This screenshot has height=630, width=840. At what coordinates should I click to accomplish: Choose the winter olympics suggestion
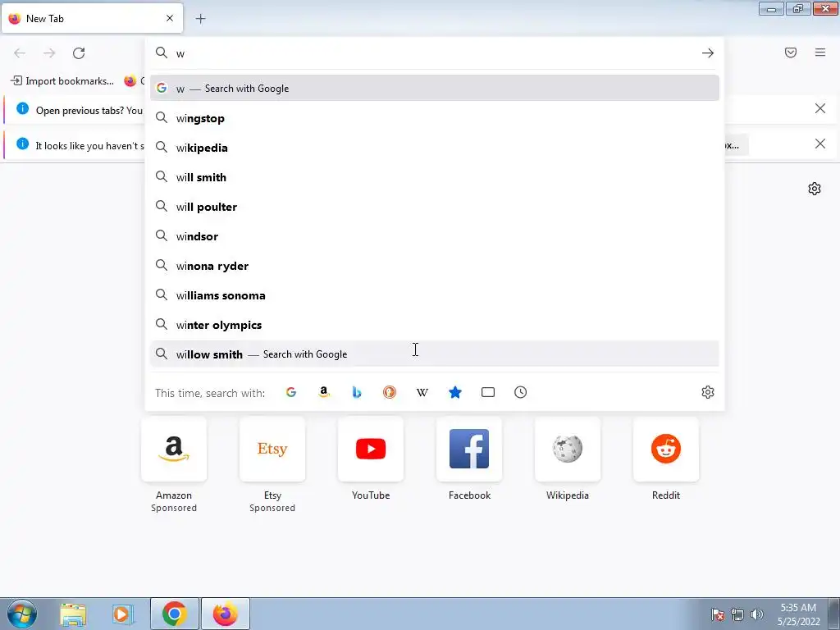pyautogui.click(x=435, y=325)
